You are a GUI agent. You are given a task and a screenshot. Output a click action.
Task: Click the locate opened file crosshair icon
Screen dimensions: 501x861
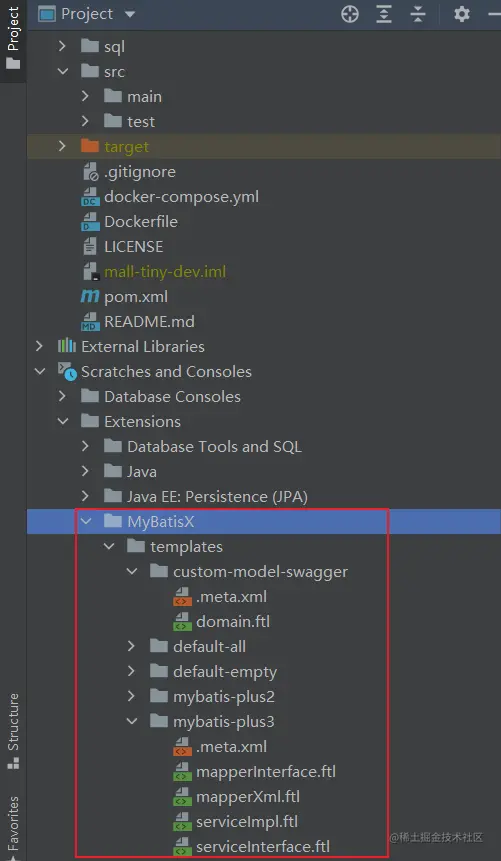(350, 14)
